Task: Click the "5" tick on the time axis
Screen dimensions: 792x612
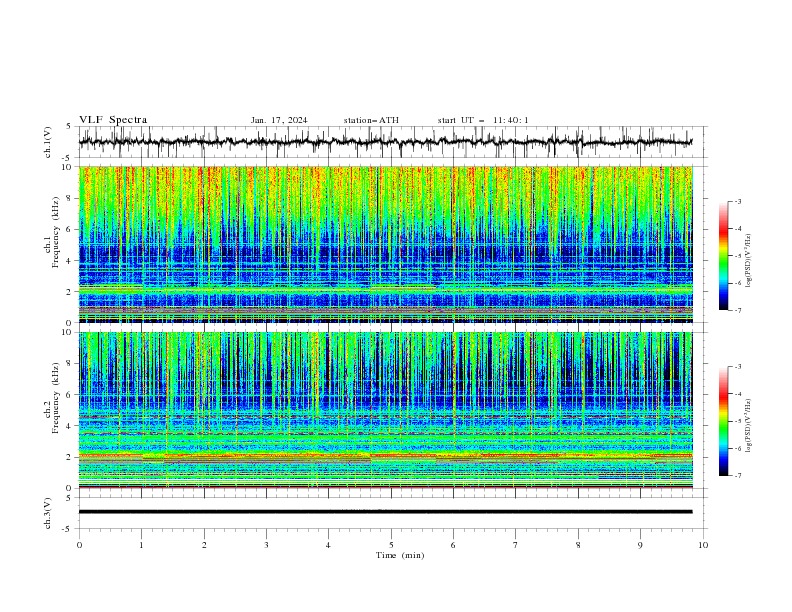Action: point(391,545)
